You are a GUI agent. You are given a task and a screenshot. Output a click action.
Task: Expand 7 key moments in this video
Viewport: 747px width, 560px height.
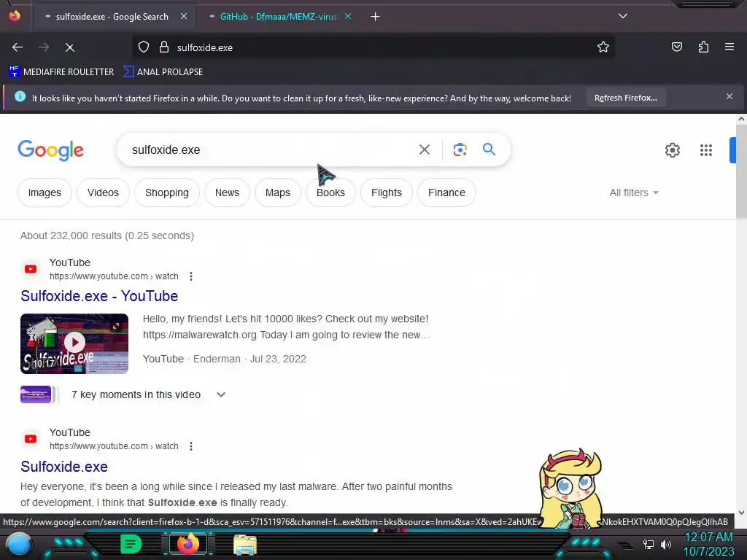tap(220, 394)
